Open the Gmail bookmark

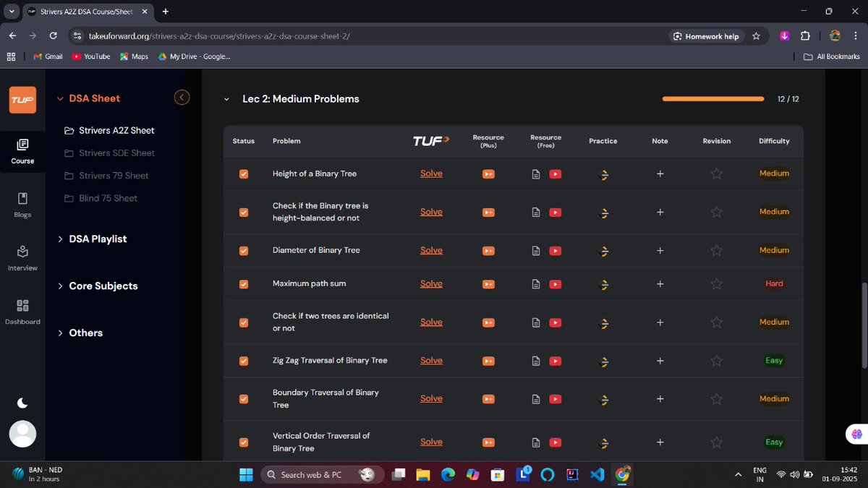48,56
